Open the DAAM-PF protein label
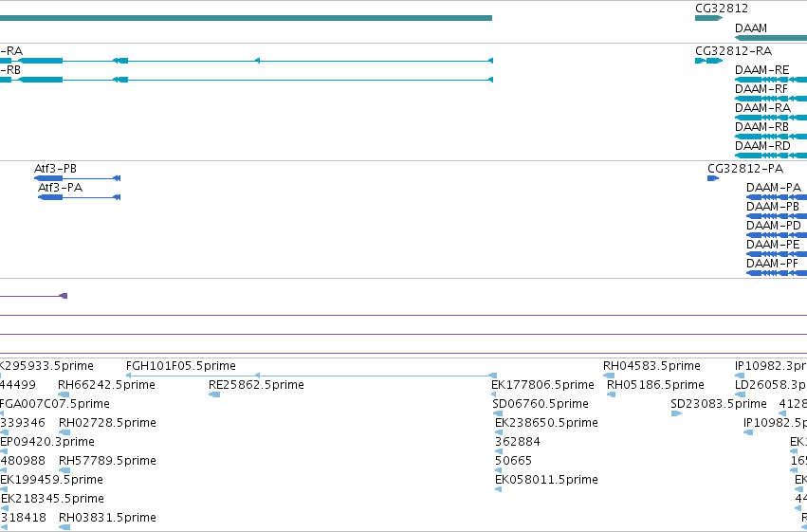The height and width of the screenshot is (532, 807). 772,263
